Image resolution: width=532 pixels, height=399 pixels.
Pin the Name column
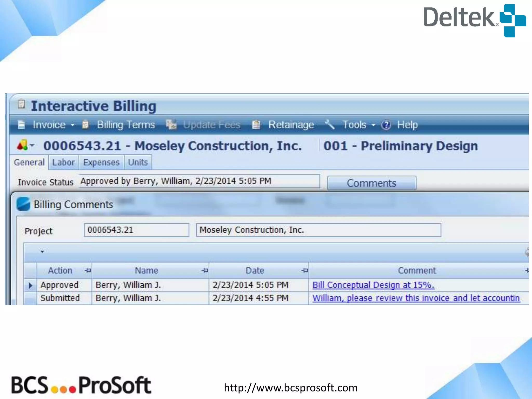point(205,270)
